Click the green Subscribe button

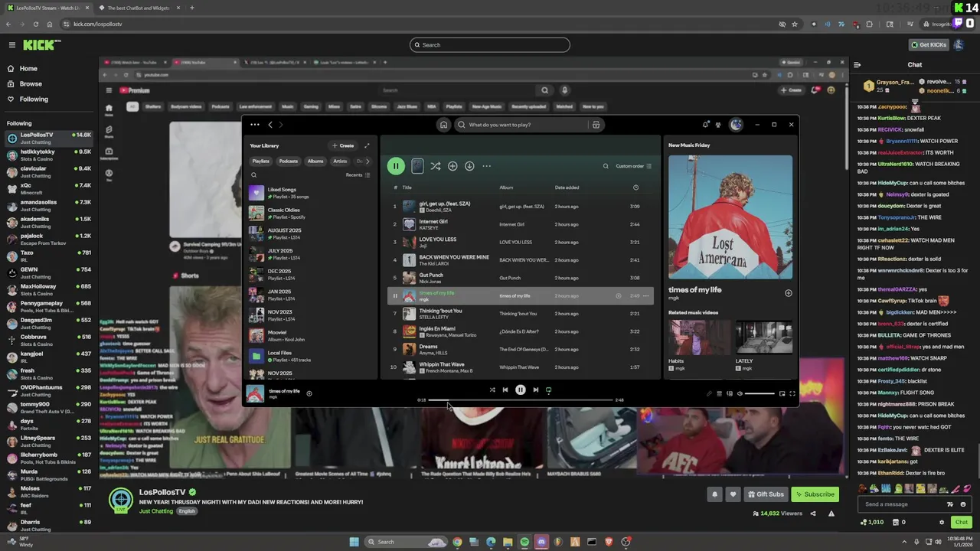click(815, 494)
